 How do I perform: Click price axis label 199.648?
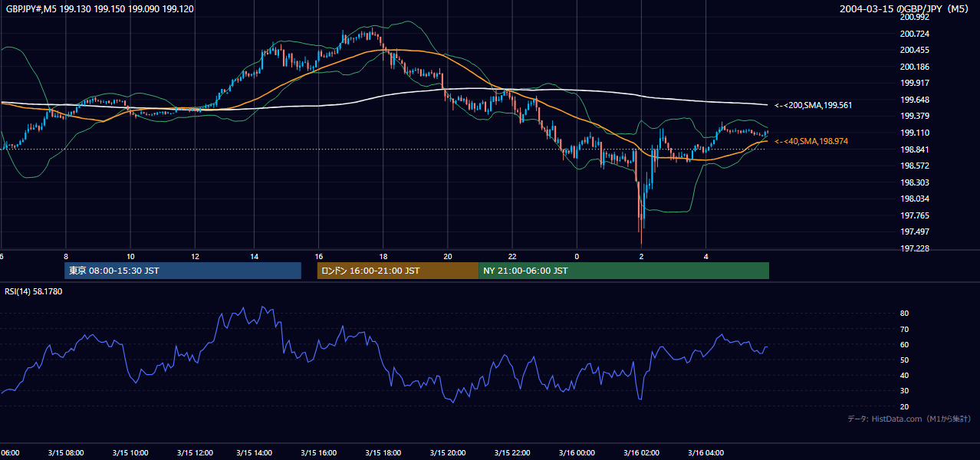point(914,100)
